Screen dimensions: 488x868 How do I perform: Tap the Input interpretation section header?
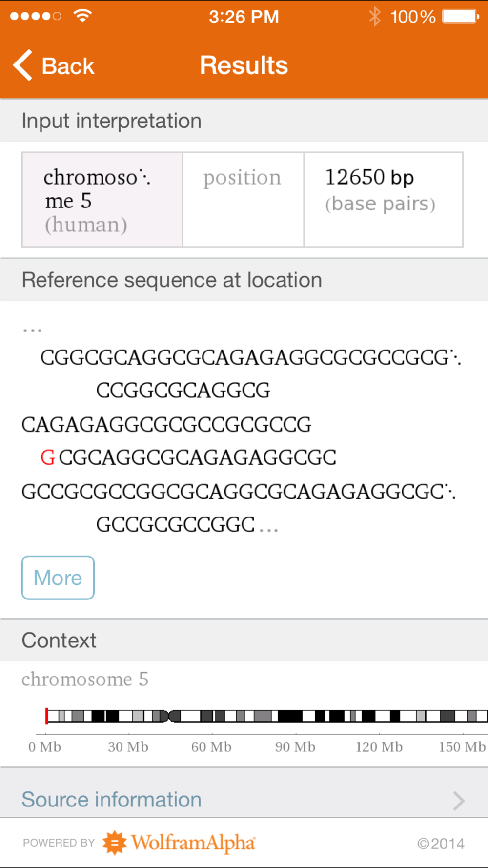click(x=112, y=121)
